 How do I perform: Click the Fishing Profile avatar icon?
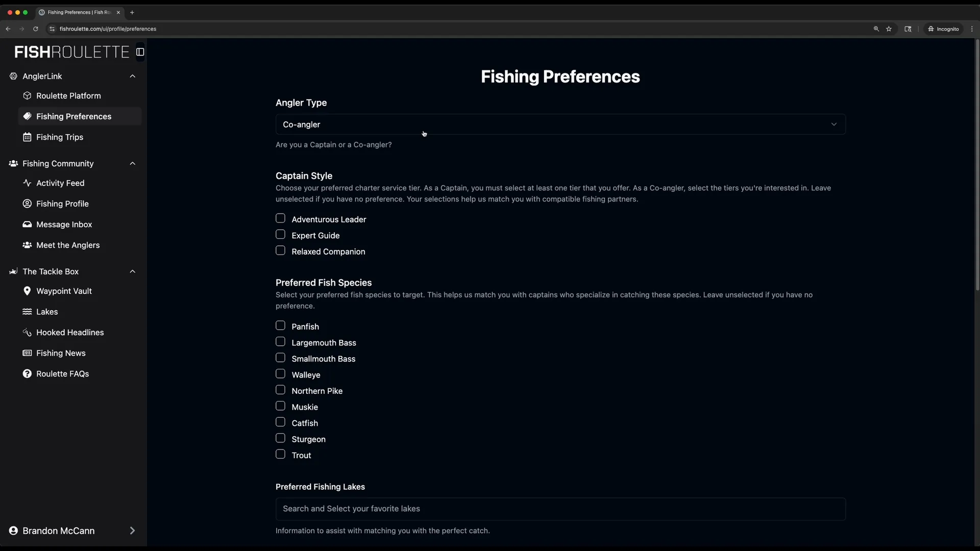[27, 204]
